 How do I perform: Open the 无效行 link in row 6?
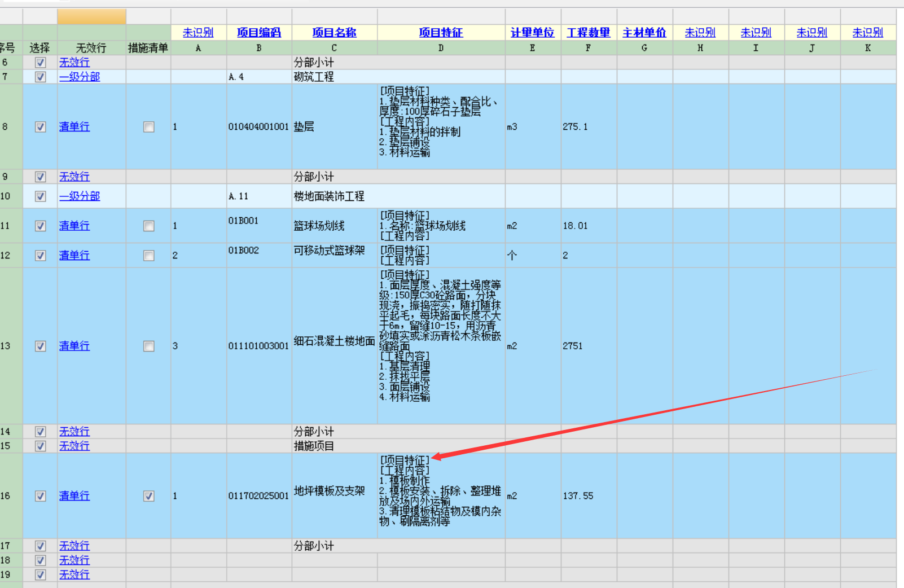[x=74, y=63]
